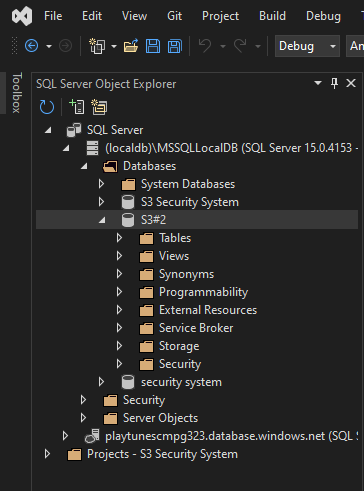This screenshot has height=491, width=364.
Task: Expand the Storage folder
Action: 119,346
